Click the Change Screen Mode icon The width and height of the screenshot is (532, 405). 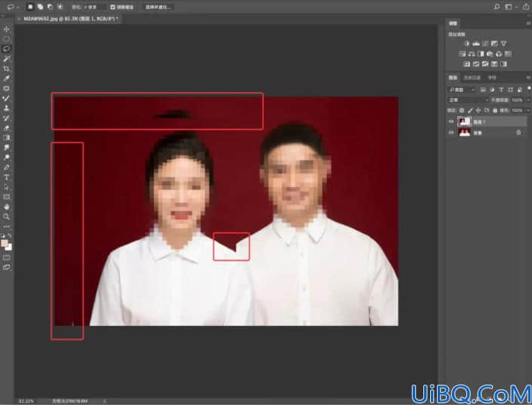tap(7, 267)
